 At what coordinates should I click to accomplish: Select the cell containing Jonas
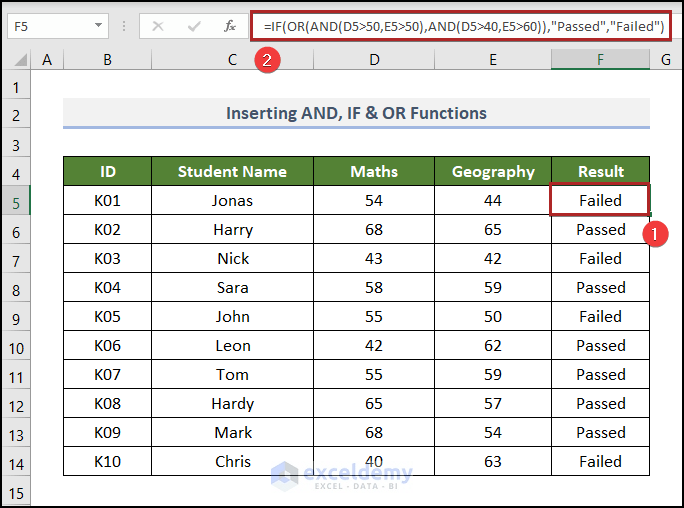pyautogui.click(x=232, y=201)
